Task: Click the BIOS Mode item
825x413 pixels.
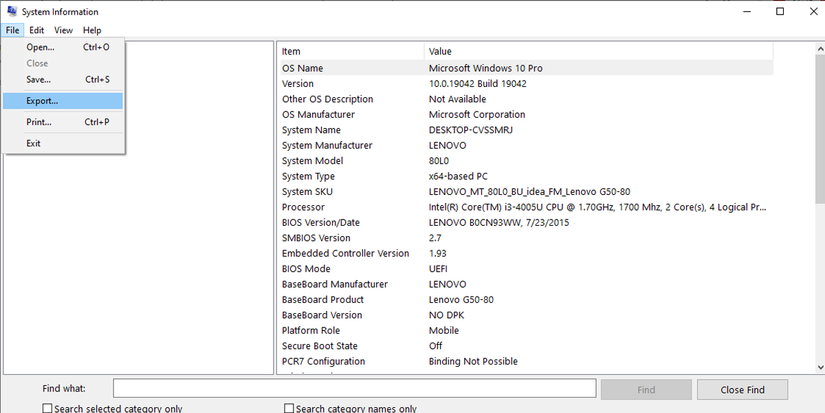Action: [306, 269]
